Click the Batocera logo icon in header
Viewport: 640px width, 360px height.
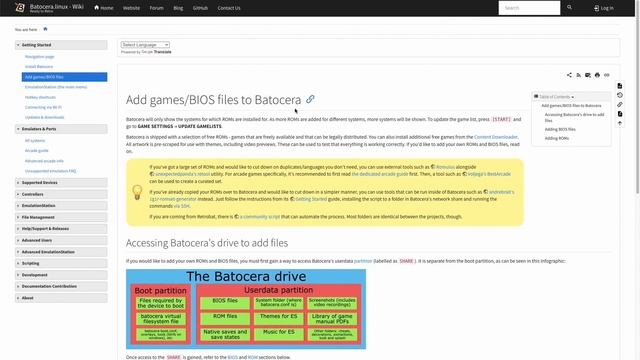[x=19, y=7]
